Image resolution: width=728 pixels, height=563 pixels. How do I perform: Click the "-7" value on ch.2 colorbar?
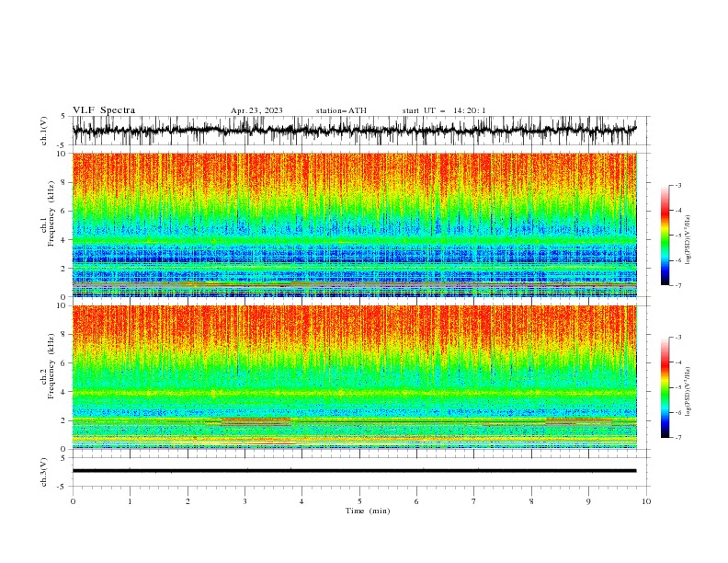[x=677, y=437]
